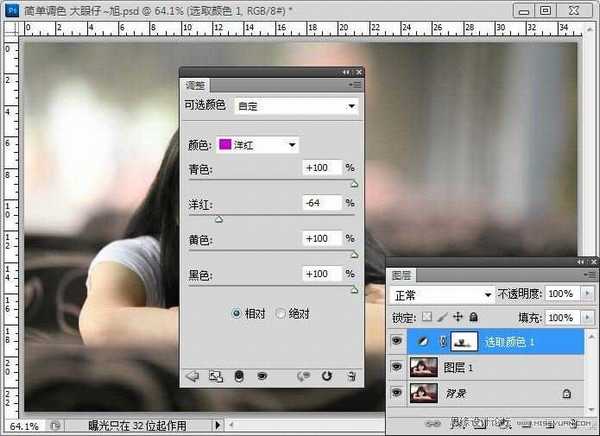600x436 pixels.
Task: Select the 相对 (Relative) radio button
Action: [x=237, y=313]
